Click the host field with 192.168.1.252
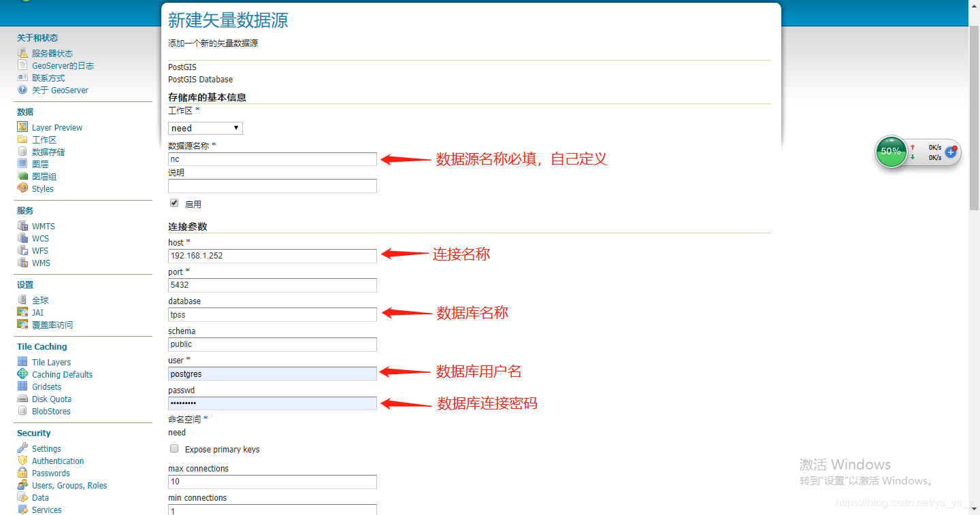Viewport: 980px width, 515px height. (x=272, y=256)
